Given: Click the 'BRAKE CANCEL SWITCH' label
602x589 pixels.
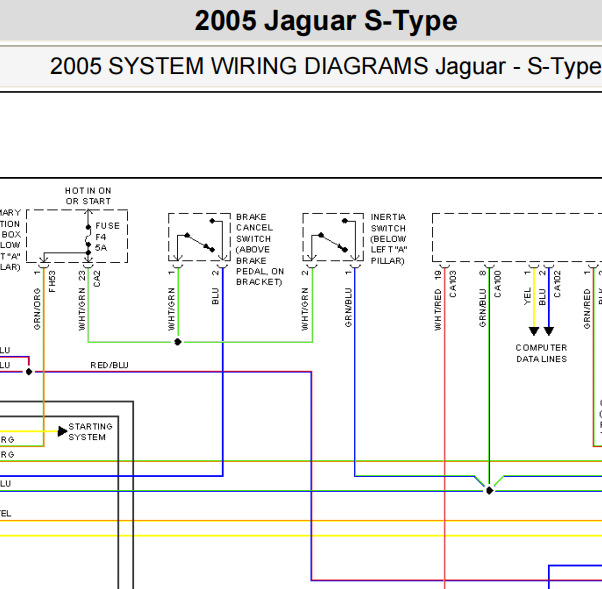Looking at the screenshot, I should [254, 228].
